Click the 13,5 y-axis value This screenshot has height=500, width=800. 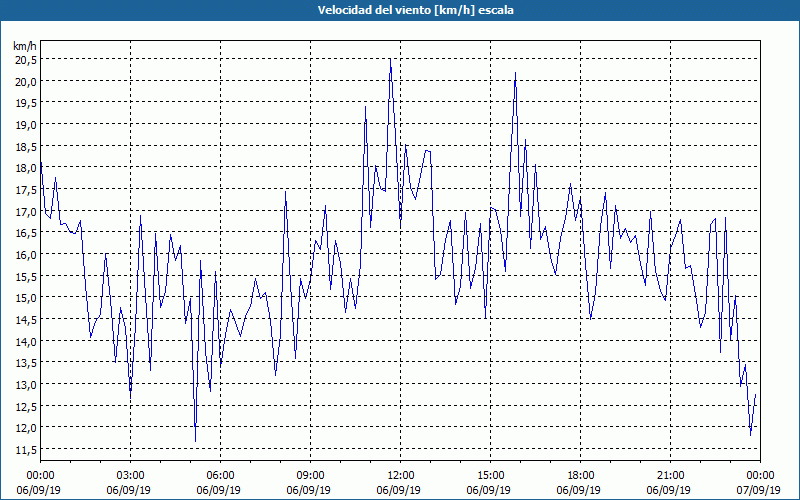[27, 363]
